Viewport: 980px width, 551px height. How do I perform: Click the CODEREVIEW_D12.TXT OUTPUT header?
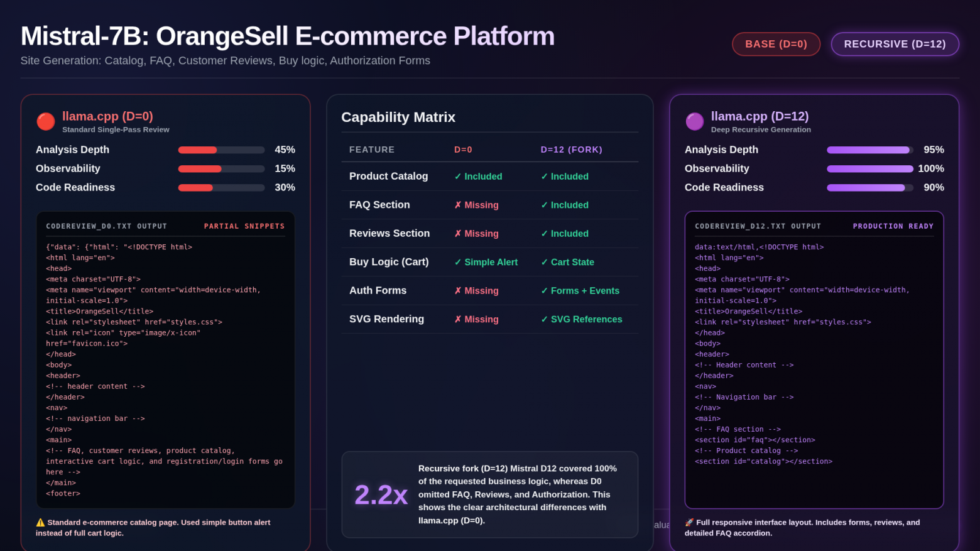[x=758, y=226]
